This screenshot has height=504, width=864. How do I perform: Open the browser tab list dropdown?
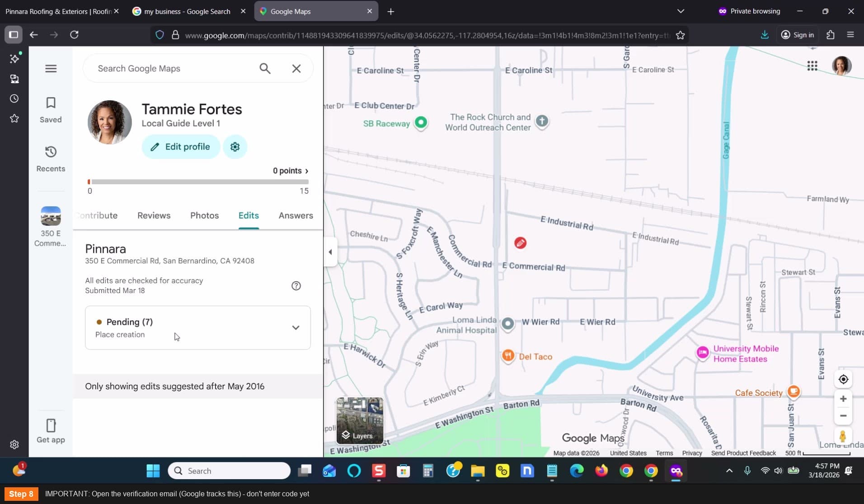coord(681,11)
